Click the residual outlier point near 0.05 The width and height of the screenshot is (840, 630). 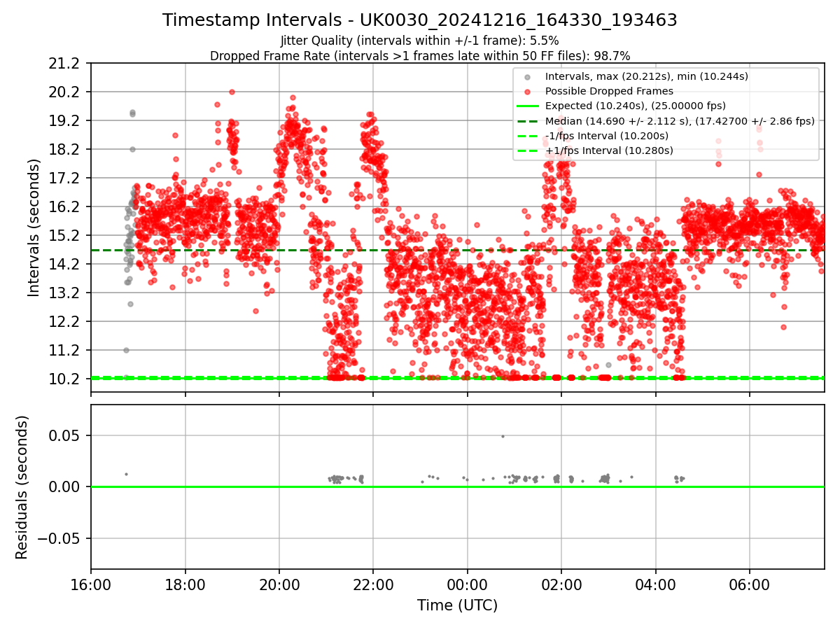coord(503,436)
